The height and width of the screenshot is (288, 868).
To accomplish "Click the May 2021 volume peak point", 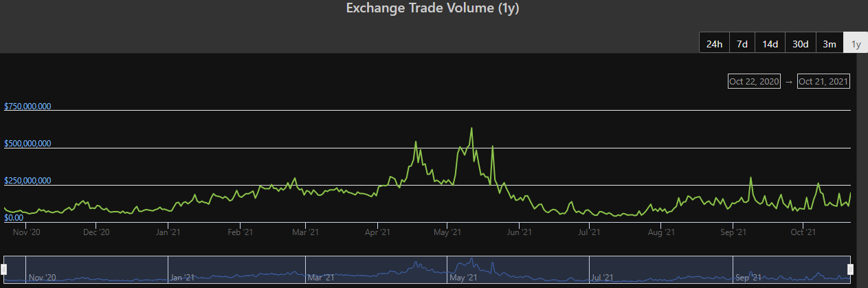I will 471,128.
